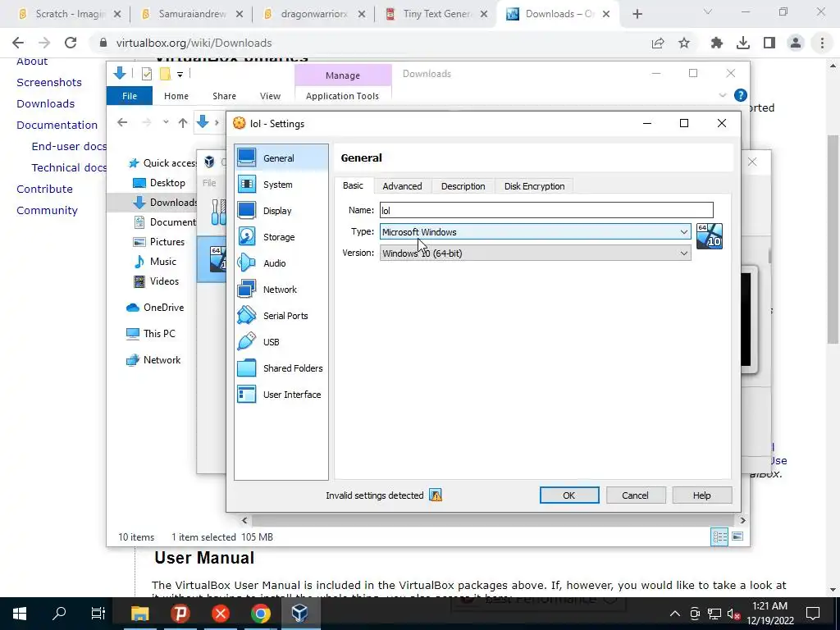Click Cancel in Settings dialog

click(x=636, y=495)
